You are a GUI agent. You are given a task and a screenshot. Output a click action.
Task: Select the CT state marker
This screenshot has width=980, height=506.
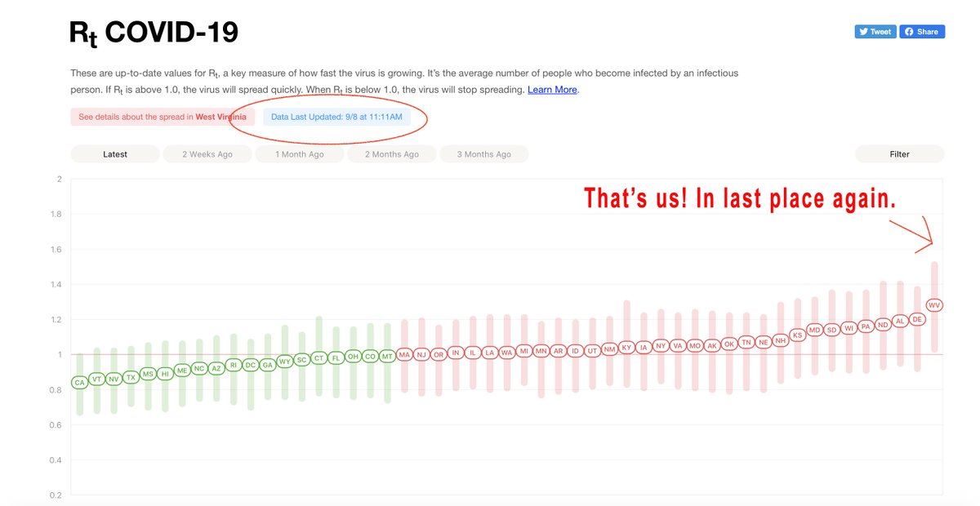(x=319, y=357)
